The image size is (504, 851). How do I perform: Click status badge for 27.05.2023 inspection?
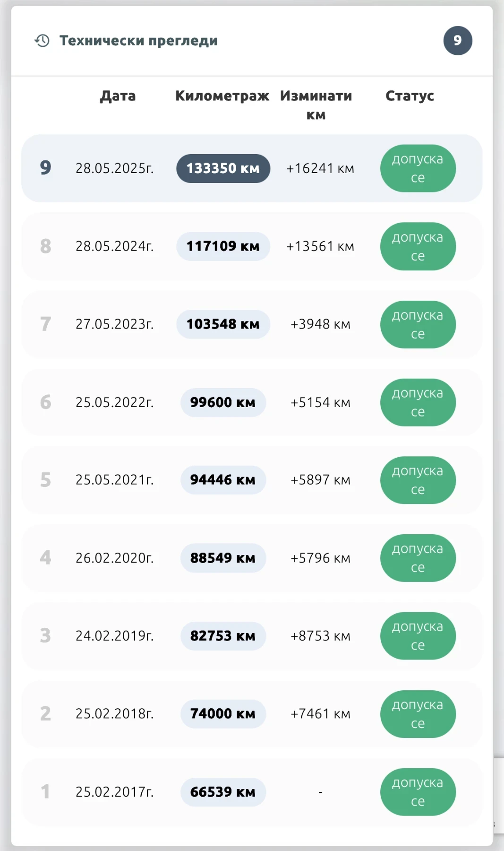coord(418,324)
